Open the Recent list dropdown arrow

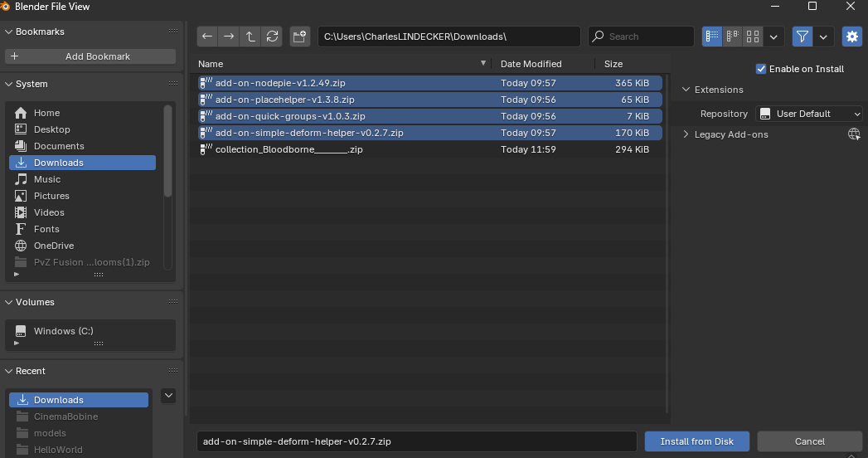pos(169,396)
